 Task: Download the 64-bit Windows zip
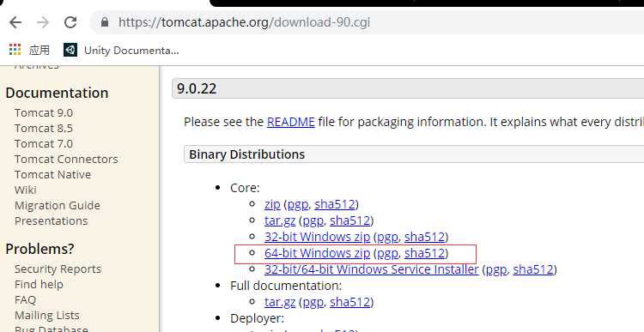point(317,253)
